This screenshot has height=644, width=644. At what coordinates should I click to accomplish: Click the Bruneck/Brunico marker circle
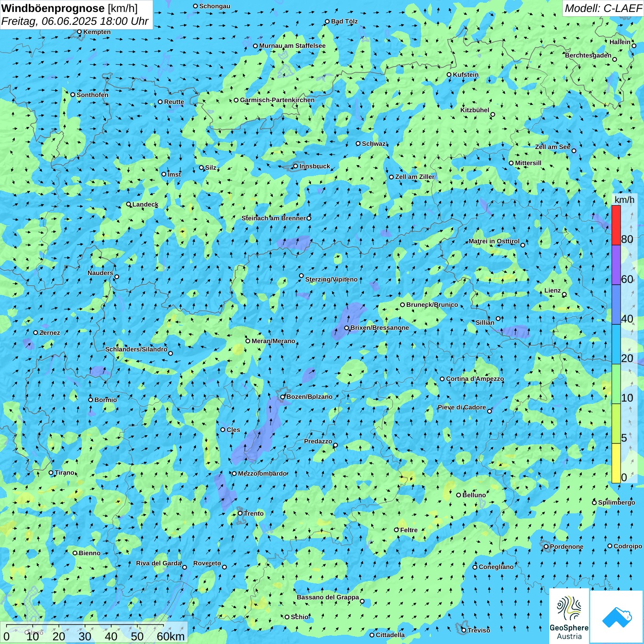(x=402, y=305)
